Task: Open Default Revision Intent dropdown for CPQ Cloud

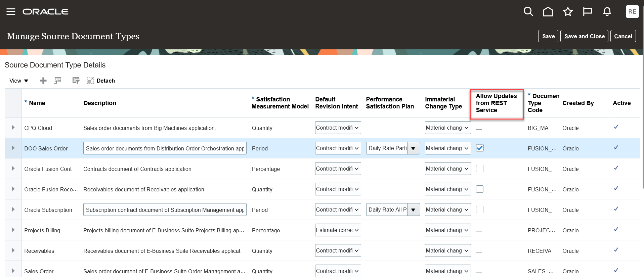Action: 338,128
